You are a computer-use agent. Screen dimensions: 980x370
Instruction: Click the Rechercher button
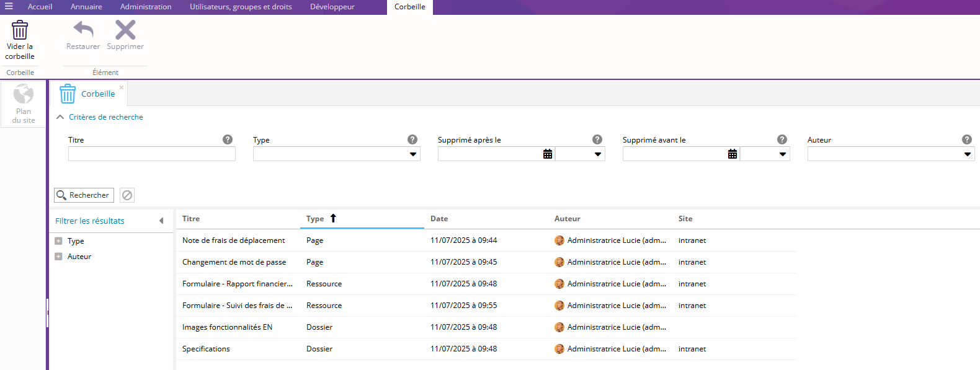click(84, 195)
